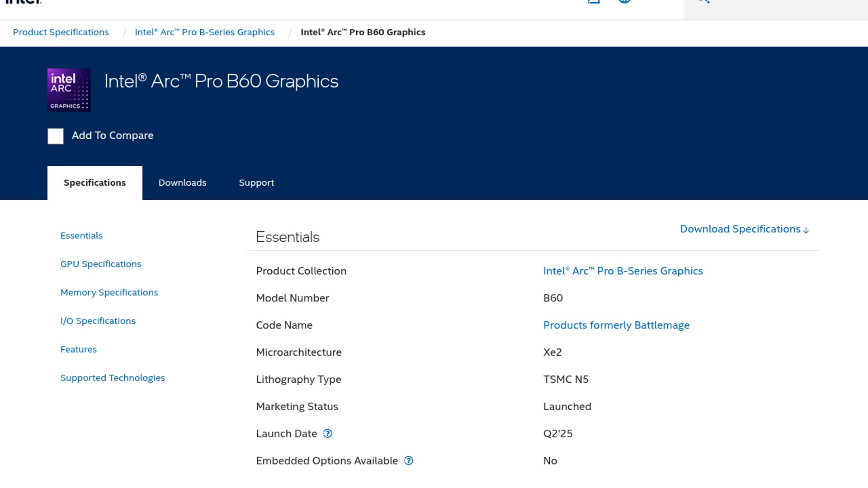Click the search magnifier icon in header
Image resolution: width=868 pixels, height=488 pixels.
tap(703, 1)
